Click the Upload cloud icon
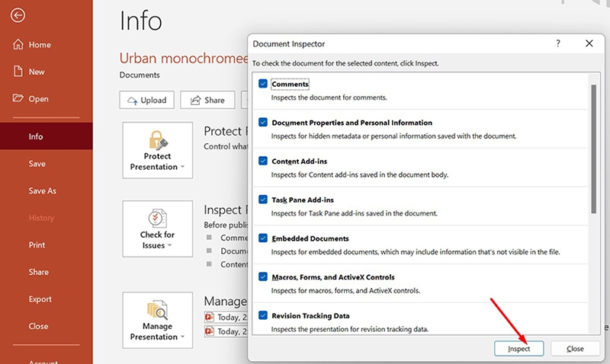 click(x=132, y=101)
